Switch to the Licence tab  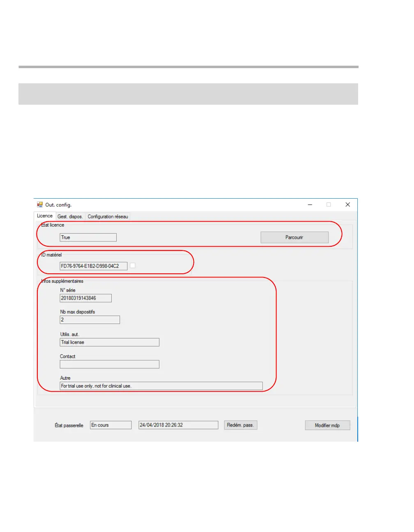45,216
